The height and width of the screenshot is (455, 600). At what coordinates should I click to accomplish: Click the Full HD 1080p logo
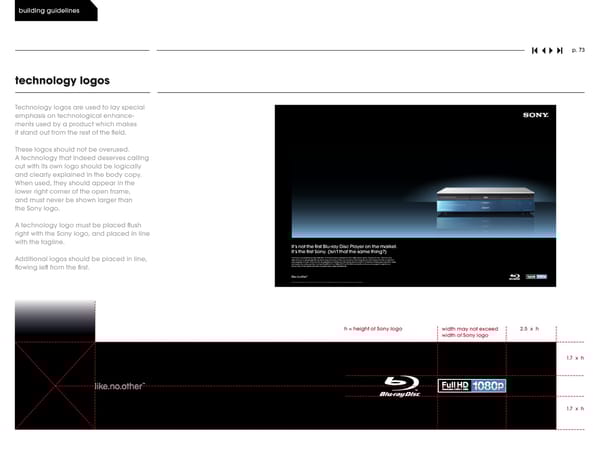[473, 386]
